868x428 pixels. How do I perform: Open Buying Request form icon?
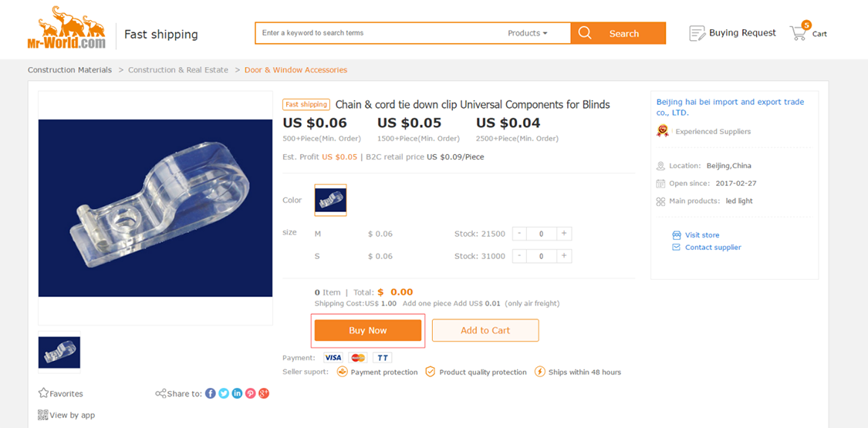coord(697,33)
